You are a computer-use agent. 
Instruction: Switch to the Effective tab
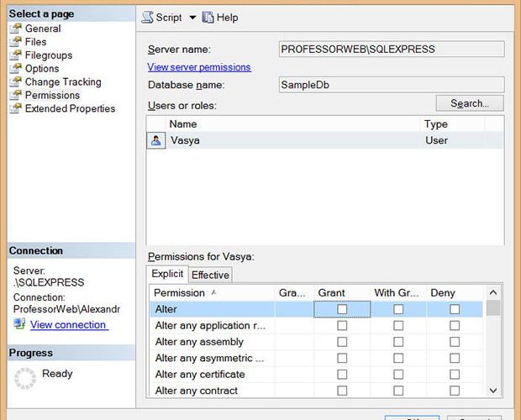point(210,275)
